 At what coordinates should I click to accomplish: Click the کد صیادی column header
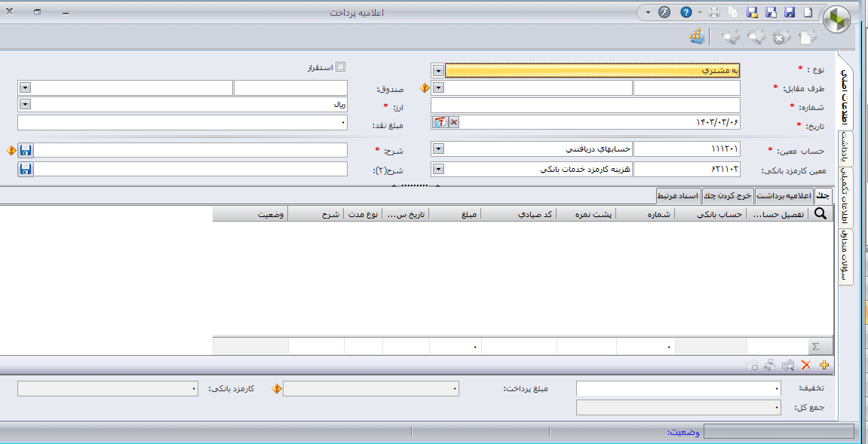519,215
